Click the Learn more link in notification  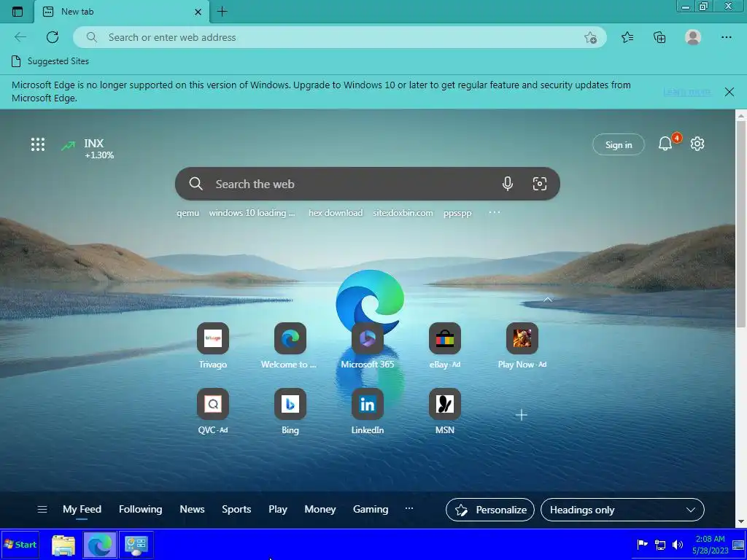point(686,91)
